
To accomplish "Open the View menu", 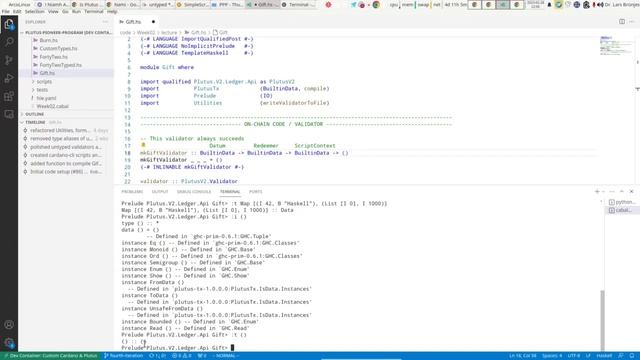I will click(x=53, y=11).
